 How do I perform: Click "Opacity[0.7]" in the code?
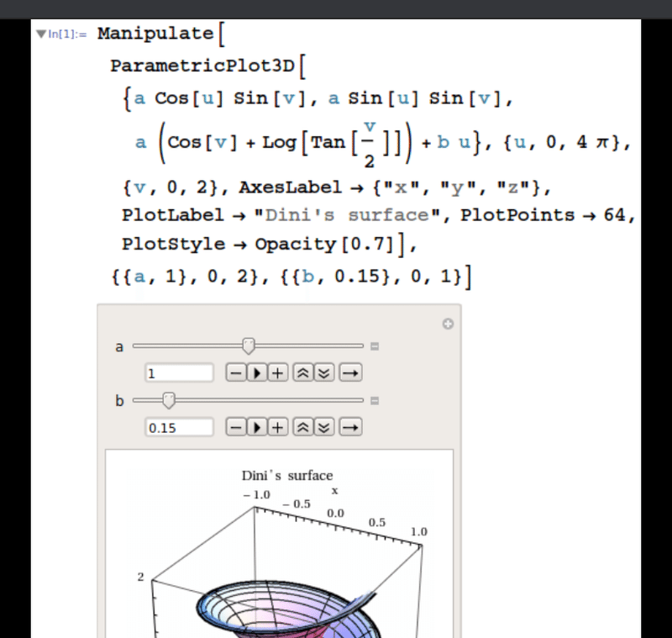pyautogui.click(x=324, y=244)
